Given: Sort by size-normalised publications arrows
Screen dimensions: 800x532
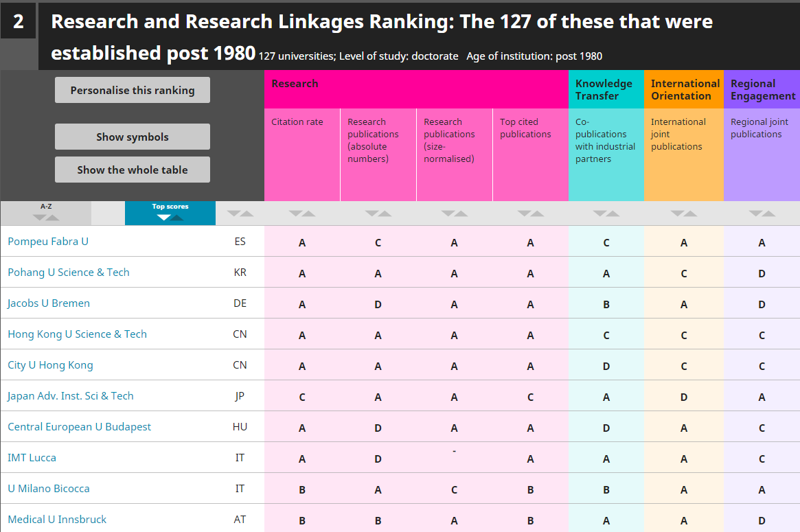Looking at the screenshot, I should (454, 213).
